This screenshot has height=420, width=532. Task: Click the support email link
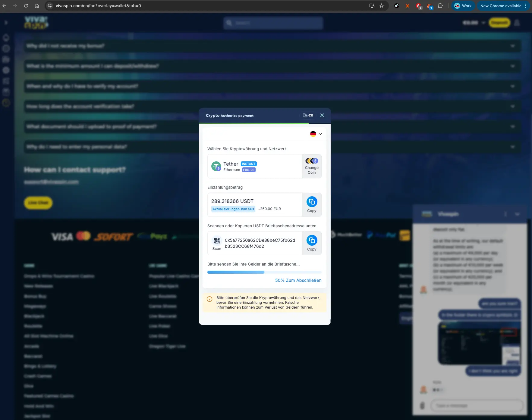(51, 182)
